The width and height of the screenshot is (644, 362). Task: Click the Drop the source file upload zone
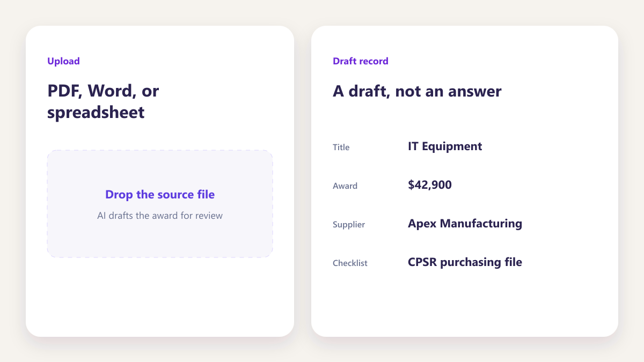click(160, 204)
